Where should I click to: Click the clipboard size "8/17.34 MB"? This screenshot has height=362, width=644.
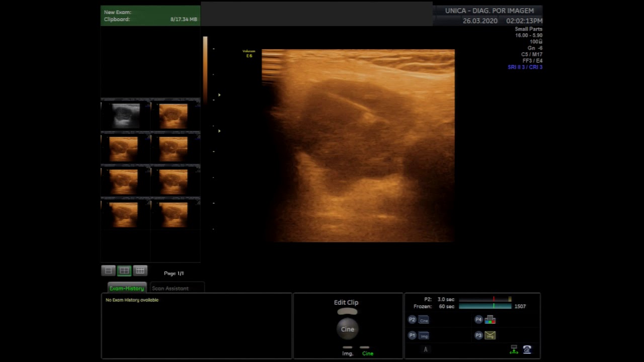(184, 19)
